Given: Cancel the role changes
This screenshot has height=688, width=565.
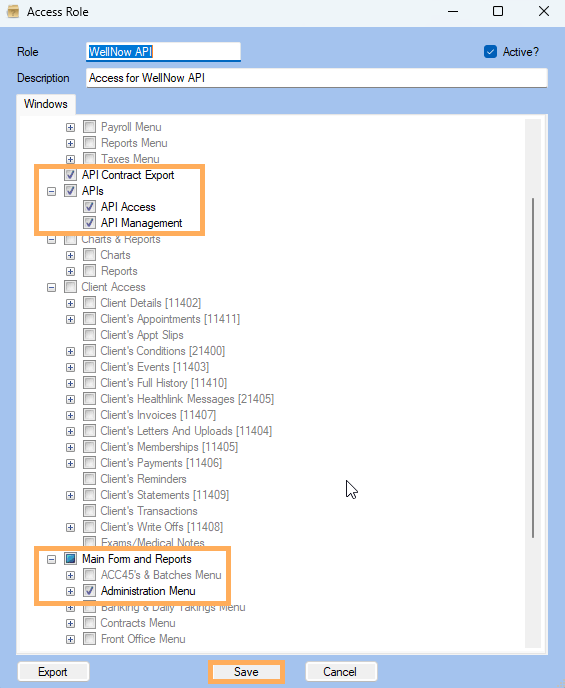Looking at the screenshot, I should click(340, 672).
